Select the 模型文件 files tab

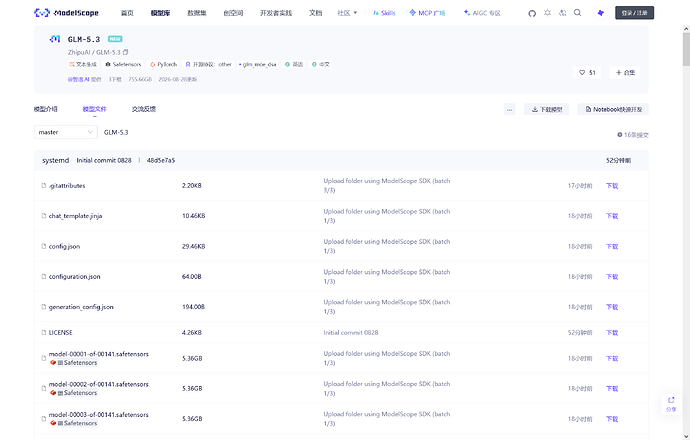(x=95, y=109)
